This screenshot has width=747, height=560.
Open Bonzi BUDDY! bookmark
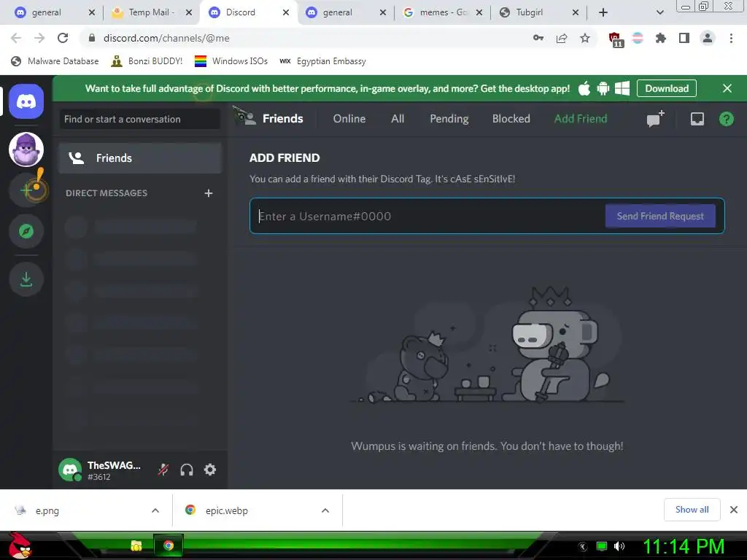tap(147, 61)
